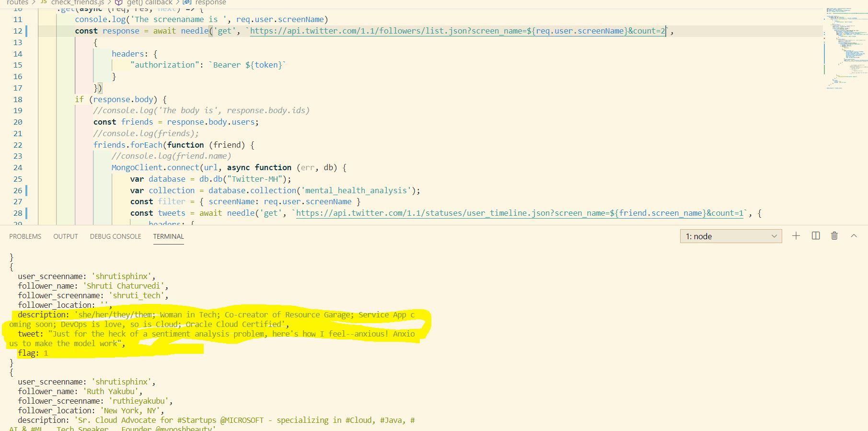Viewport: 868px width, 431px height.
Task: Open the followers/list.json API URL on line 12
Action: pos(458,31)
